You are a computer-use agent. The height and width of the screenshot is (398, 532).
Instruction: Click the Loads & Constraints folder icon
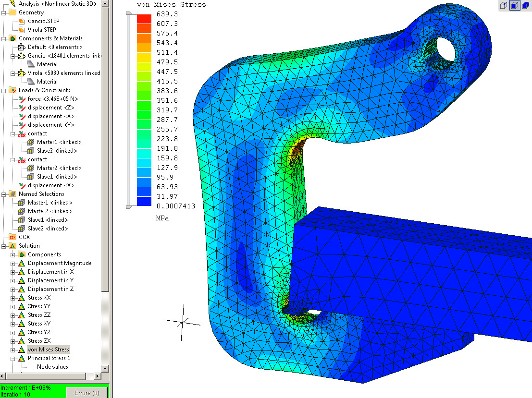click(12, 90)
